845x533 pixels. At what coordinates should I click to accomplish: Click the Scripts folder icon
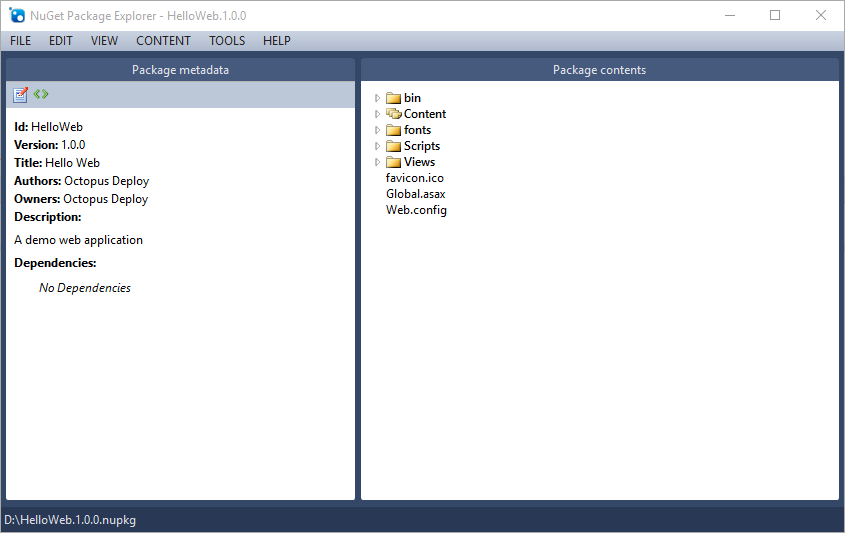394,146
